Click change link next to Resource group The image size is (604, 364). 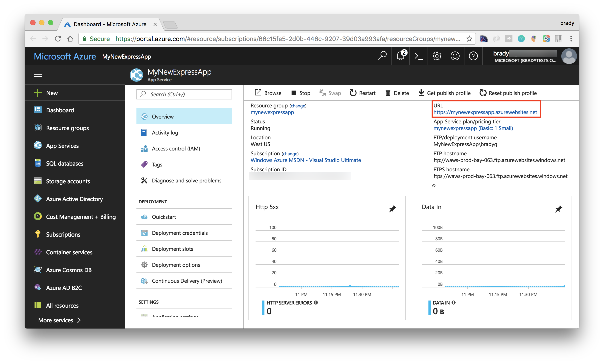pyautogui.click(x=298, y=106)
